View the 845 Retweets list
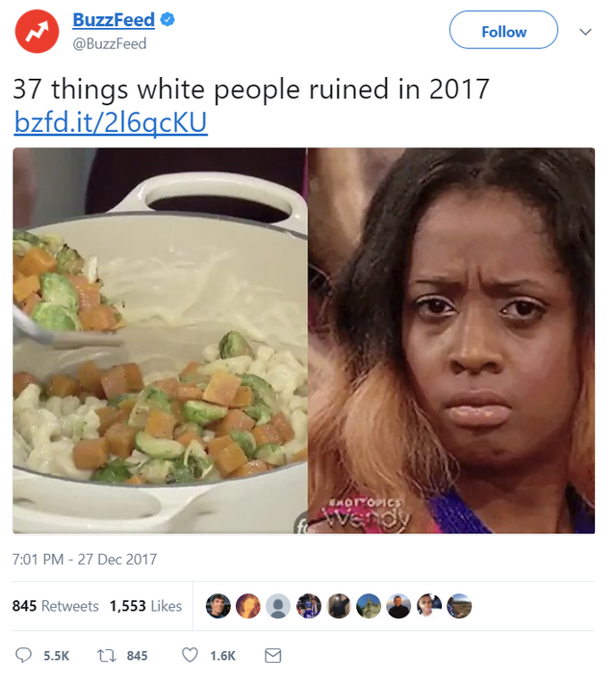Image resolution: width=616 pixels, height=681 pixels. 55,606
